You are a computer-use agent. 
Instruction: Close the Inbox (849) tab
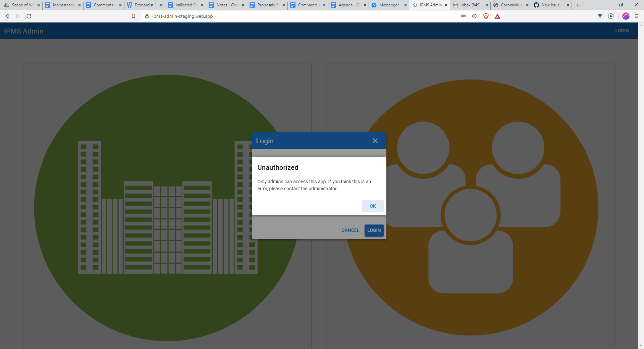pyautogui.click(x=487, y=5)
